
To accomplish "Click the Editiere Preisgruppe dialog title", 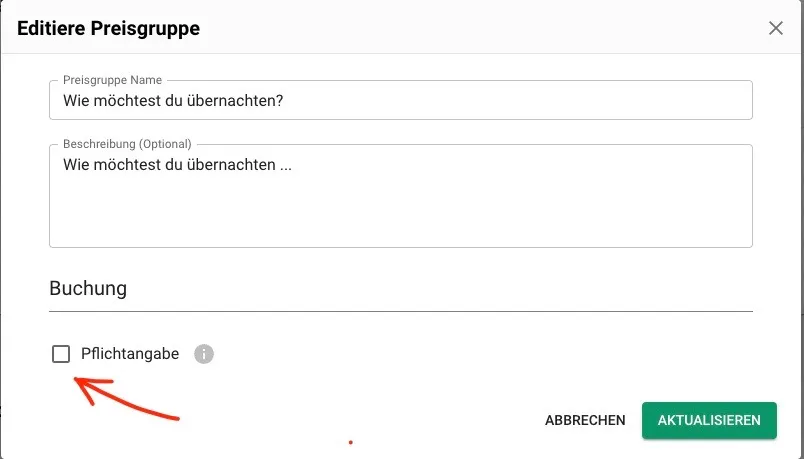I will coord(108,28).
